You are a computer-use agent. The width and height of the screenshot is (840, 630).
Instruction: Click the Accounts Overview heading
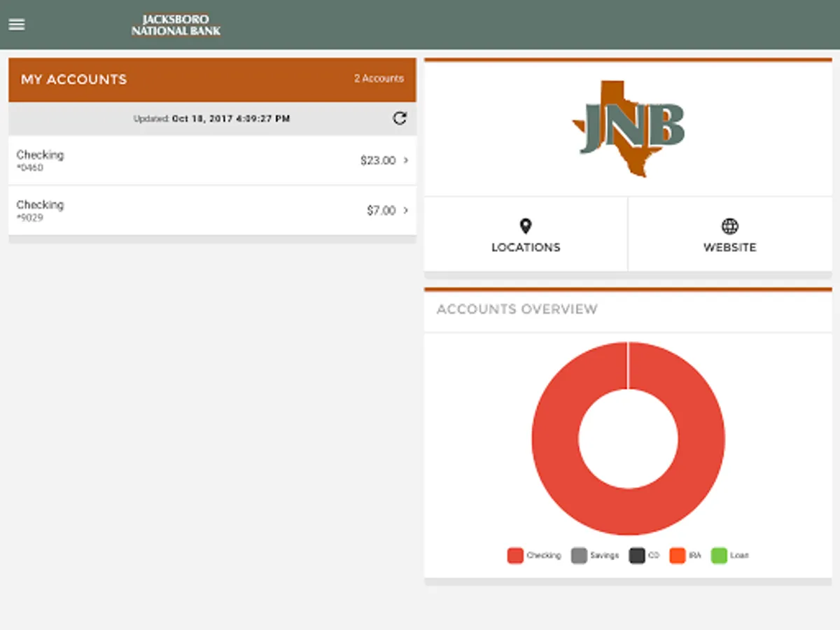pos(517,309)
